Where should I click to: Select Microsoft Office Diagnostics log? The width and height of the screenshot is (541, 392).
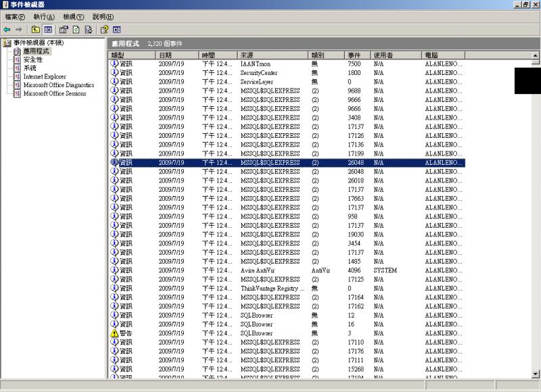[x=58, y=85]
